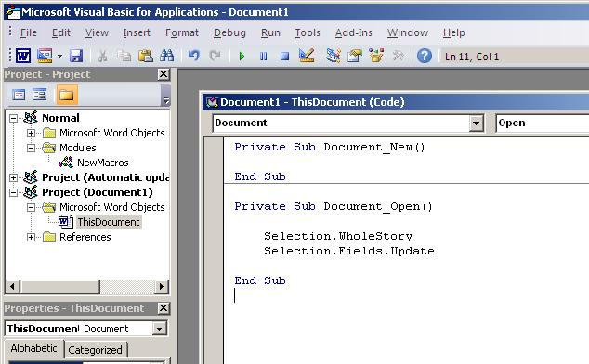This screenshot has width=589, height=364.
Task: Open ThisDocument properties object dropdown
Action: (159, 329)
